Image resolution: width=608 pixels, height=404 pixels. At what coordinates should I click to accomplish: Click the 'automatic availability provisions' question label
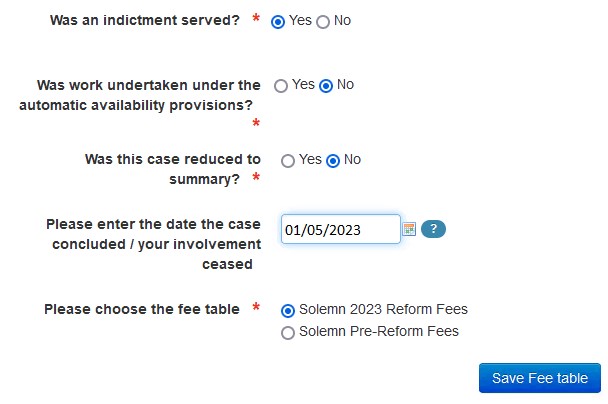[x=140, y=95]
